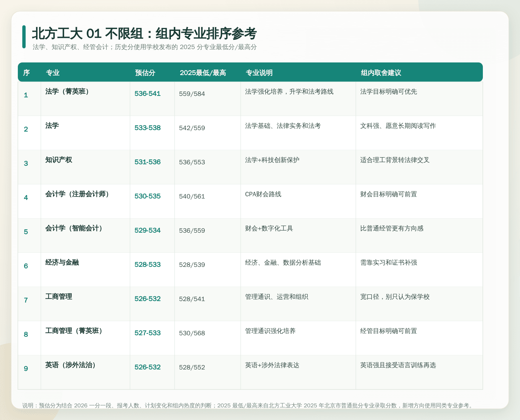This screenshot has height=420, width=520.
Task: Click description 财会+数字化工具
Action: 269,228
